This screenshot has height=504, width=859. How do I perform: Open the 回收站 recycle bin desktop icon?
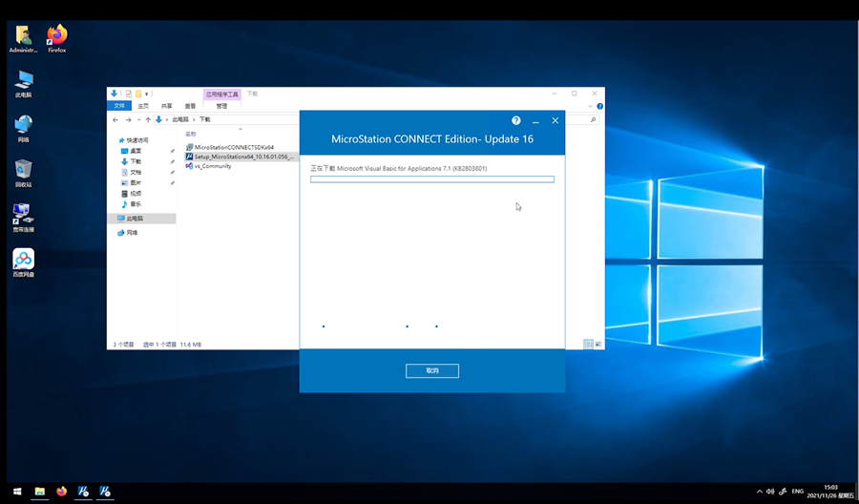coord(23,174)
